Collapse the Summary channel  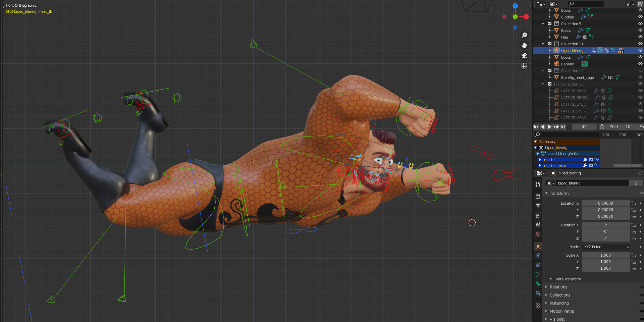tap(536, 142)
